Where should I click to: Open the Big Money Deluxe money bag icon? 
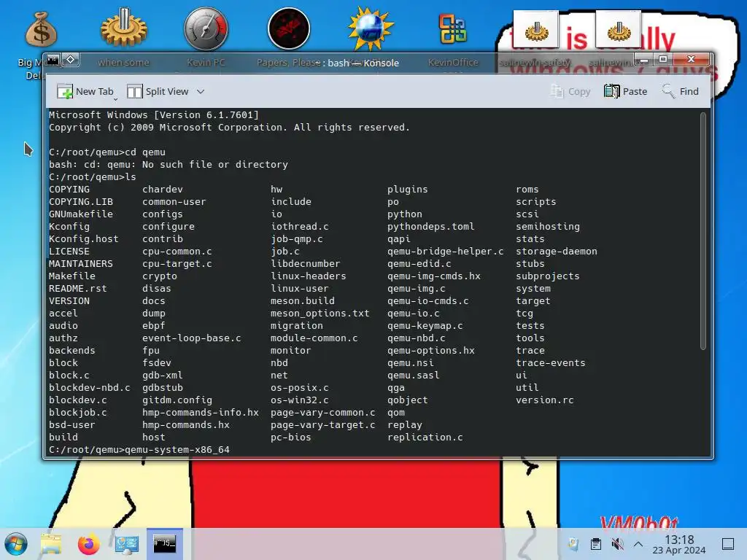click(x=41, y=29)
